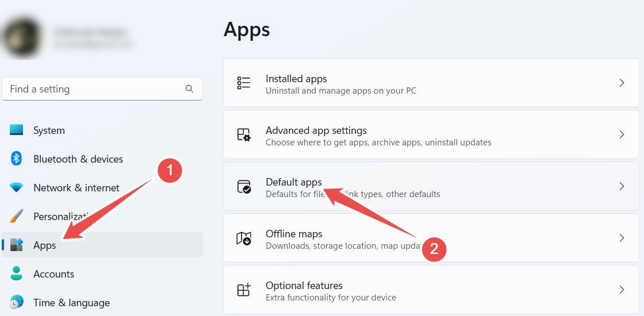The width and height of the screenshot is (644, 316).
Task: Open the Default apps title
Action: [x=294, y=182]
